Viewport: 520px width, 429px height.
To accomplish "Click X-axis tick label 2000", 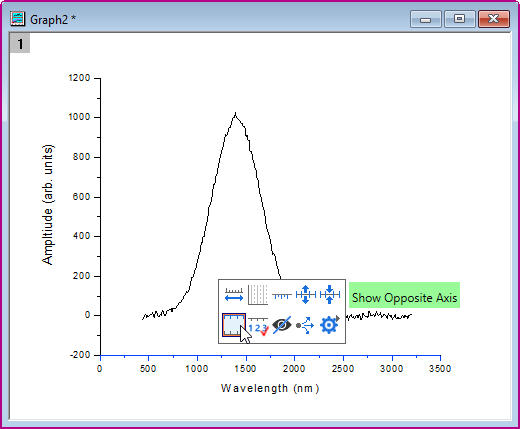I will pyautogui.click(x=294, y=369).
